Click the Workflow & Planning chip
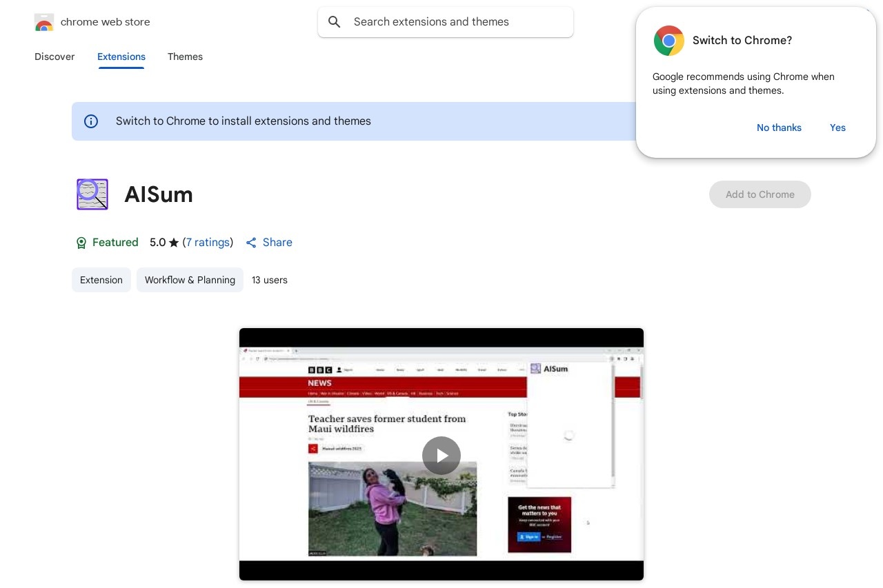Viewport: 883px width, 588px height. point(190,280)
